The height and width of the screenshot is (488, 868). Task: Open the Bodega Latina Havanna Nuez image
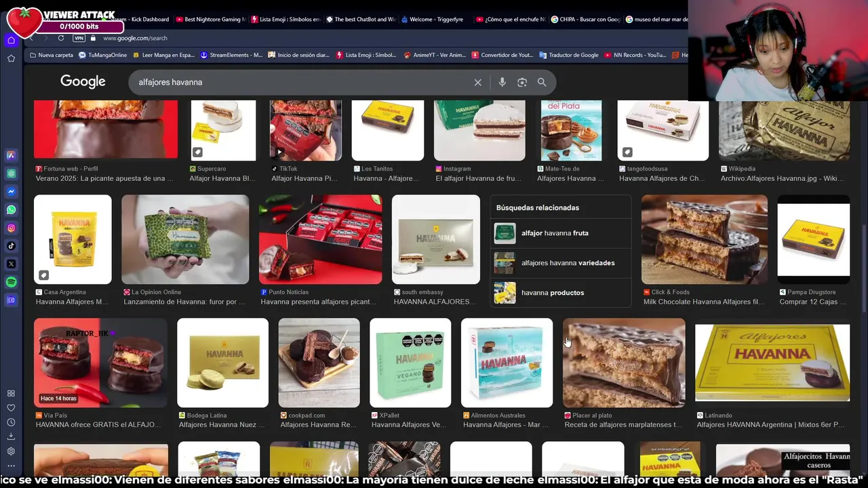(x=222, y=363)
